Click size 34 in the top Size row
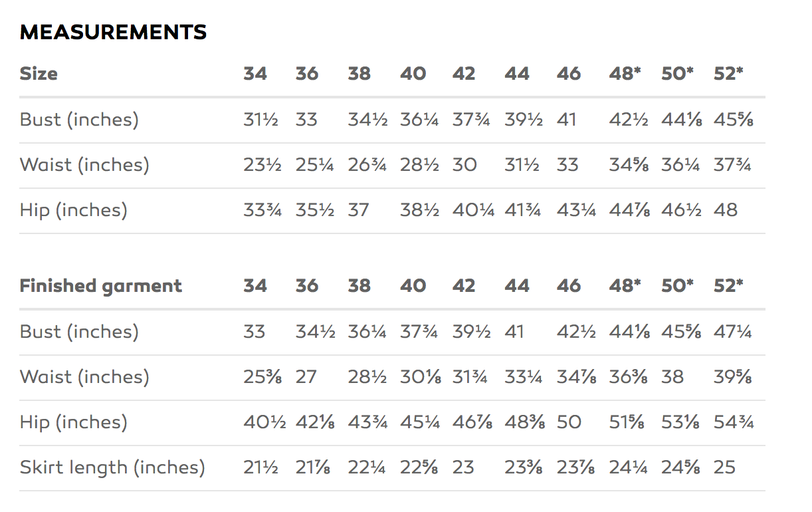This screenshot has width=812, height=512. pos(255,74)
